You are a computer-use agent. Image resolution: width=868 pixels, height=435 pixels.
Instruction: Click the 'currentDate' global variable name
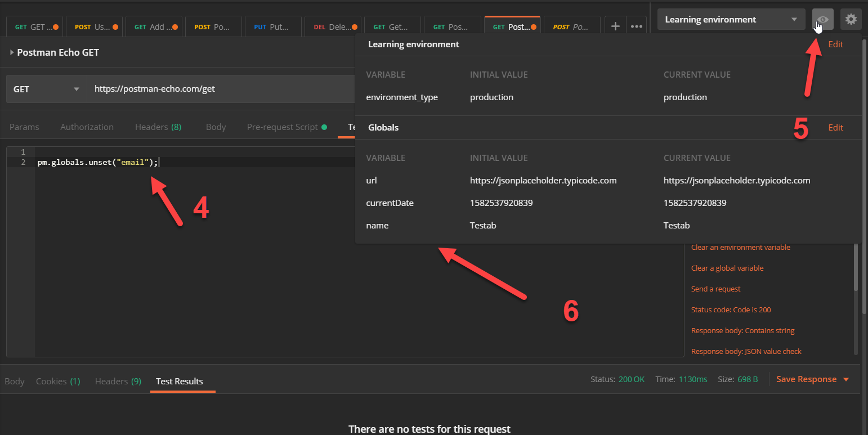(x=390, y=203)
